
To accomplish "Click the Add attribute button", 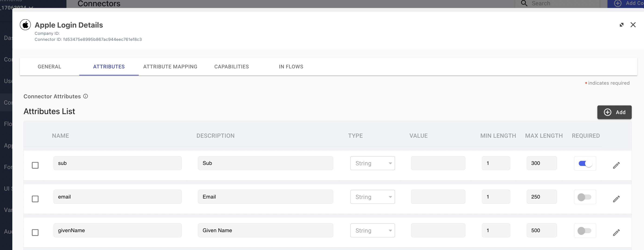I will (x=614, y=112).
